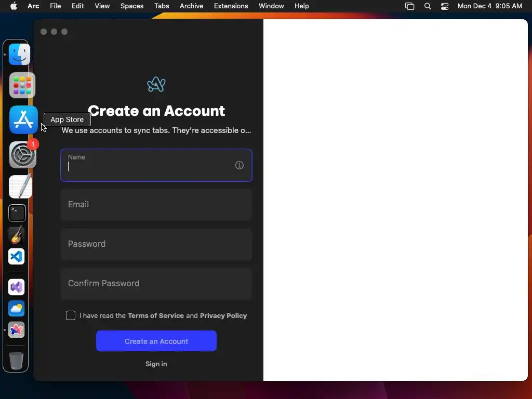Click the Arc logo above the heading
The width and height of the screenshot is (532, 399).
(156, 85)
